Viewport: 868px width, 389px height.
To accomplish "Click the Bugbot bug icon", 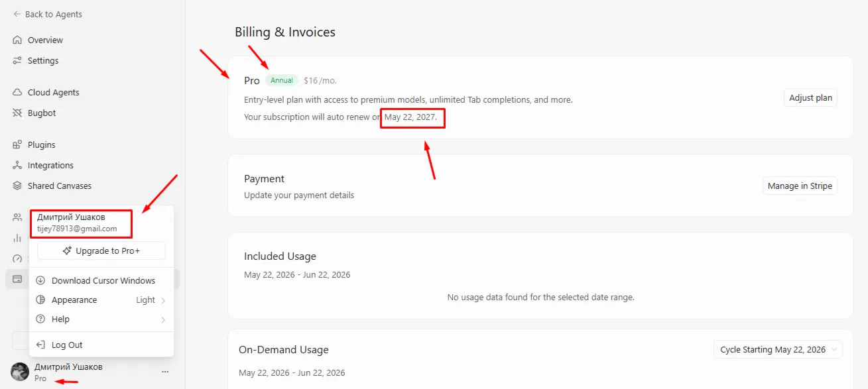I will click(17, 113).
